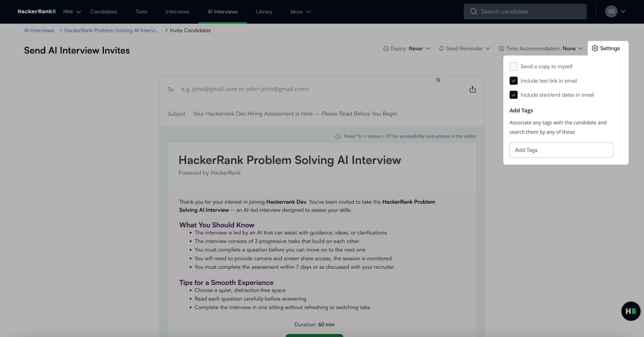Image resolution: width=644 pixels, height=337 pixels.
Task: Enable Send a copy to myself
Action: click(513, 67)
